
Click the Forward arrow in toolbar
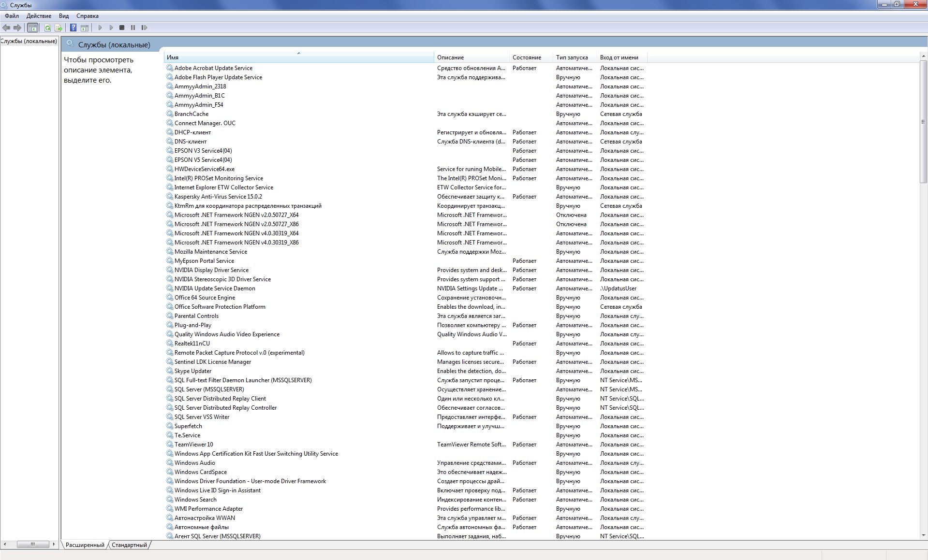pyautogui.click(x=17, y=28)
